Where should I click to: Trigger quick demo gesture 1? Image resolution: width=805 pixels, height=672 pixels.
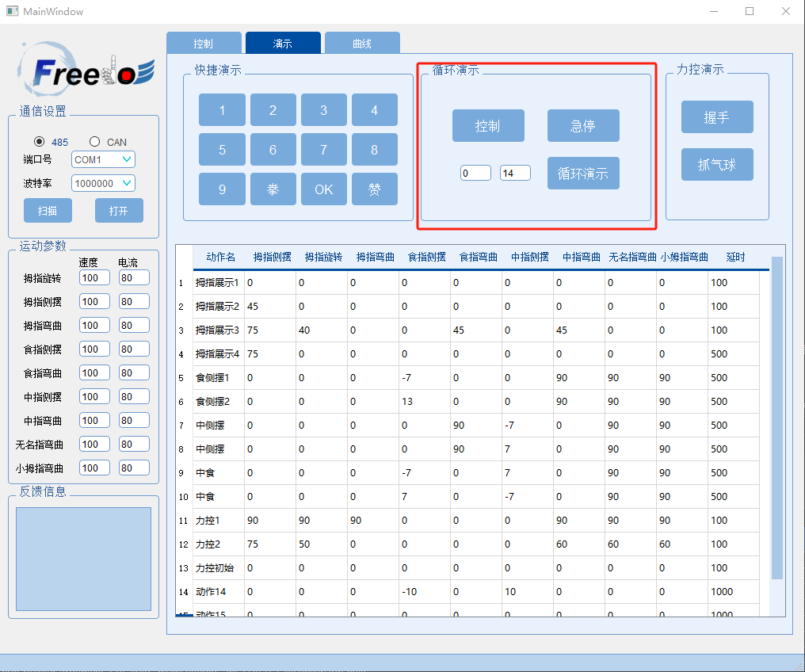[x=222, y=110]
